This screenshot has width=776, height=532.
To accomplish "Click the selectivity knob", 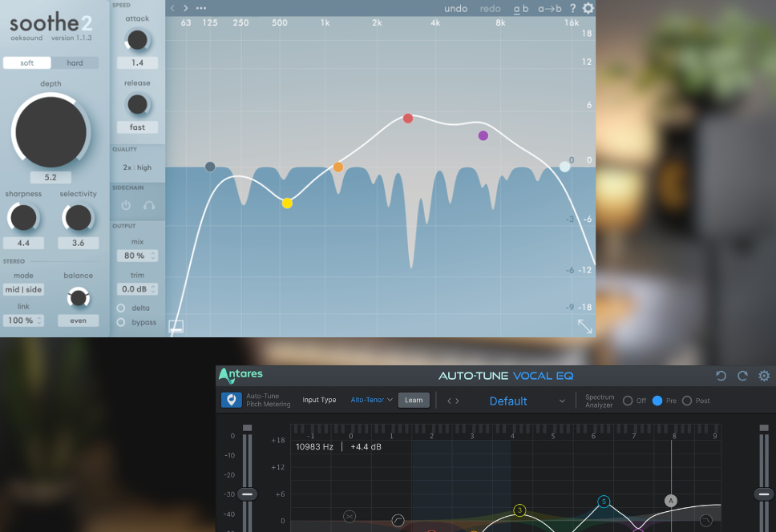I will (x=79, y=218).
